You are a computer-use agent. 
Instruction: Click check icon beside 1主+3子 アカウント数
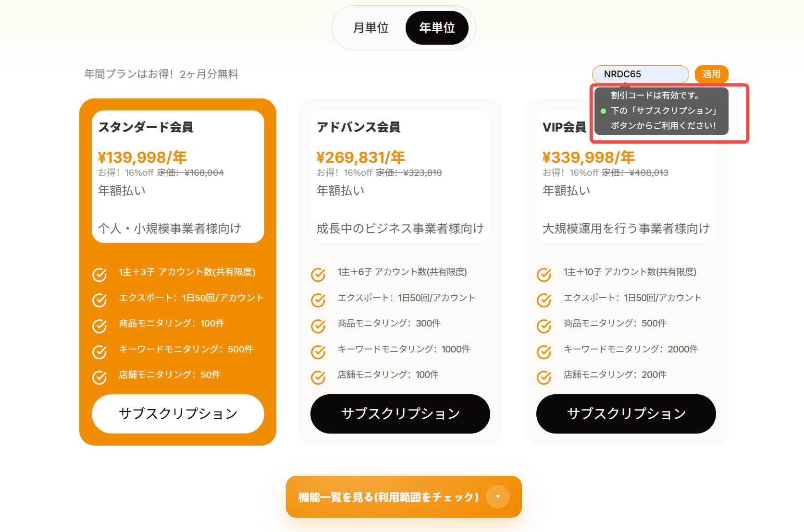[x=99, y=275]
